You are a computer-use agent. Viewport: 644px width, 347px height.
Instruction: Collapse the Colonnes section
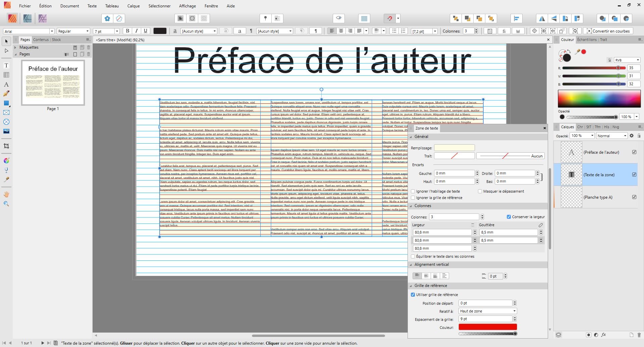(x=411, y=206)
